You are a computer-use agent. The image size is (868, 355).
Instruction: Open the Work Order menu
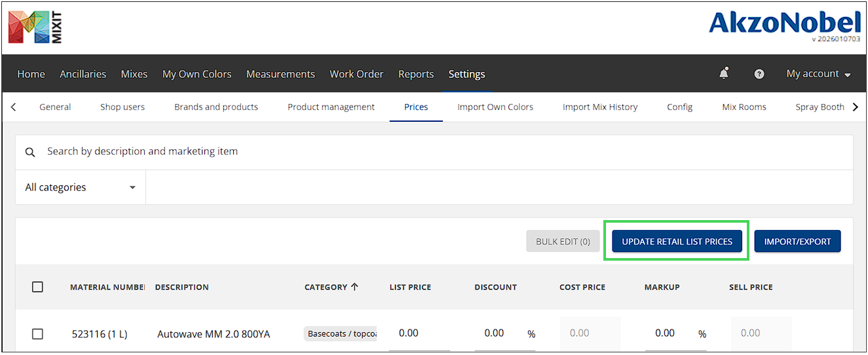click(356, 74)
